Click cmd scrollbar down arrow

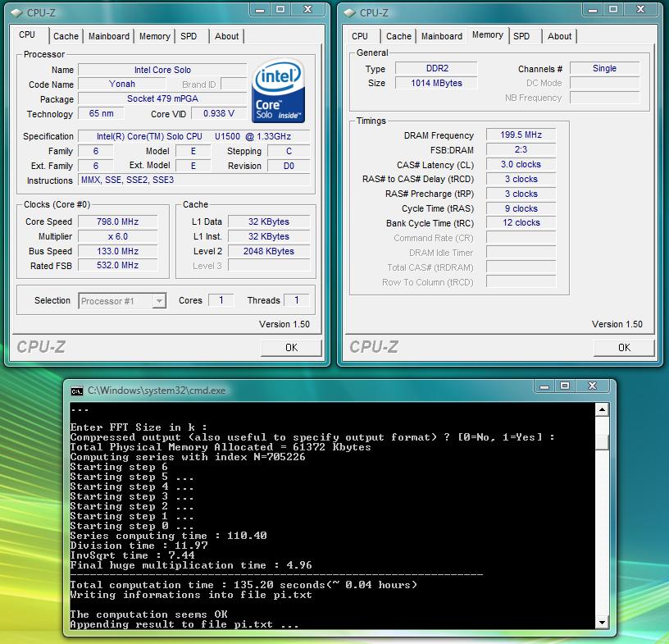click(602, 623)
